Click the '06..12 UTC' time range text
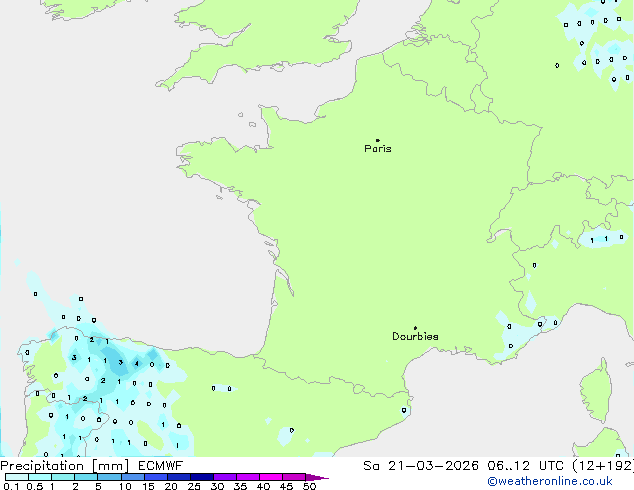Image resolution: width=634 pixels, height=490 pixels. click(x=525, y=466)
